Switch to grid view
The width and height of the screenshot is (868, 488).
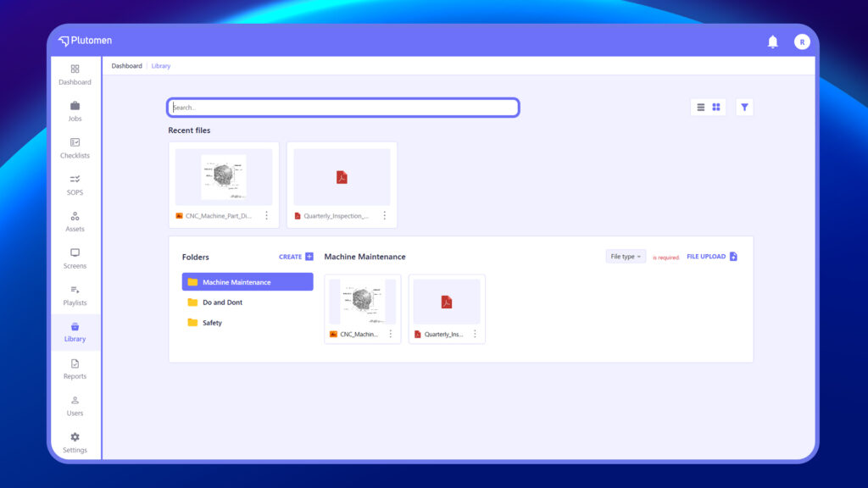[x=716, y=108]
